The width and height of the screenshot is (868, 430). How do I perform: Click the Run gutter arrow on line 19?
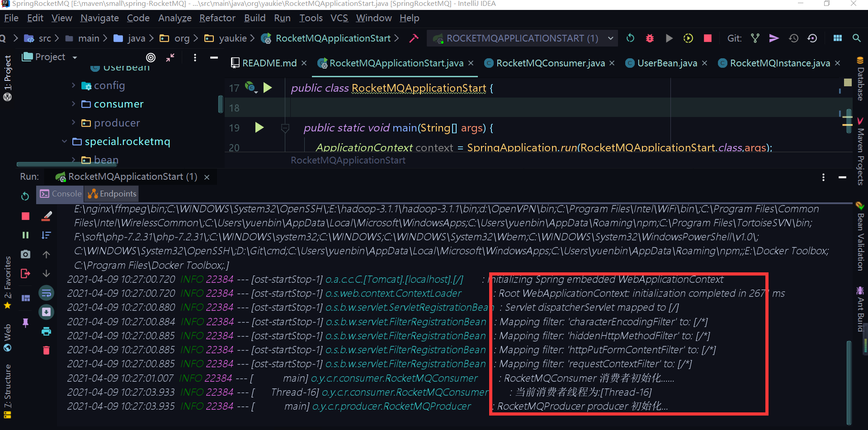(x=259, y=127)
